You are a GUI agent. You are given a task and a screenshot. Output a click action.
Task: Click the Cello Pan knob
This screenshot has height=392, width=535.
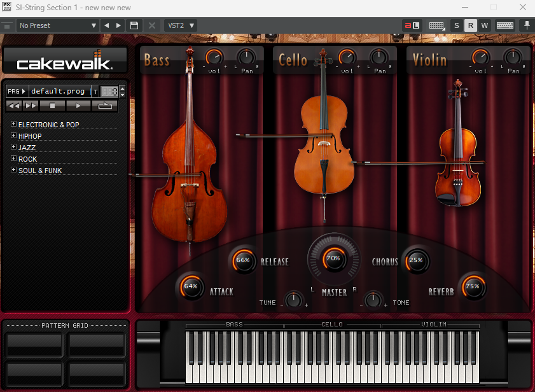tap(379, 57)
